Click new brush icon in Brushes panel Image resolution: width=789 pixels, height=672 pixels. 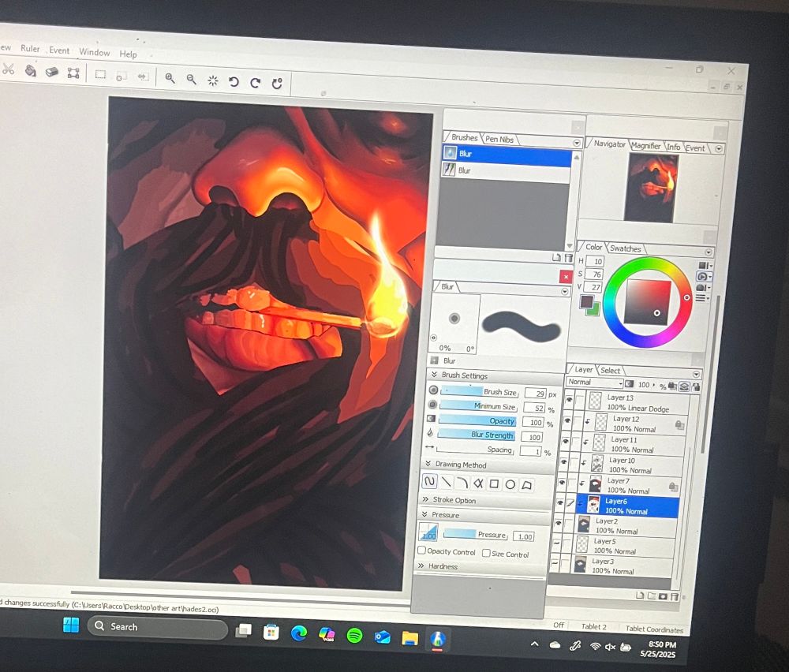pos(556,258)
